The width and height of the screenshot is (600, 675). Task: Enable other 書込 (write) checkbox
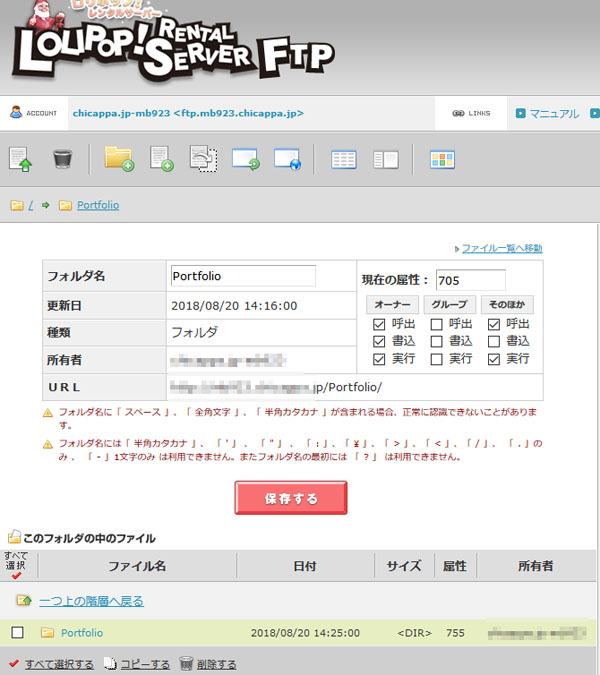click(x=494, y=341)
